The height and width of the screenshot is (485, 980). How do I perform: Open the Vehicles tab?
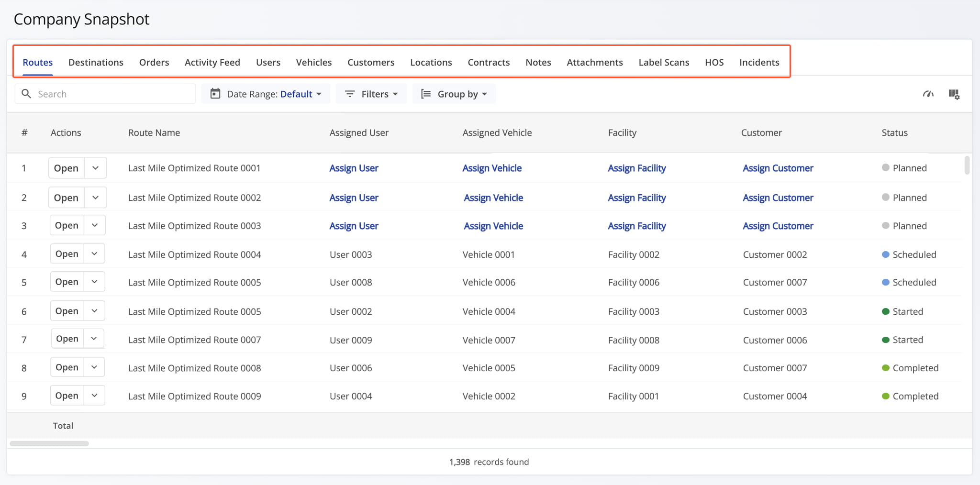(314, 62)
